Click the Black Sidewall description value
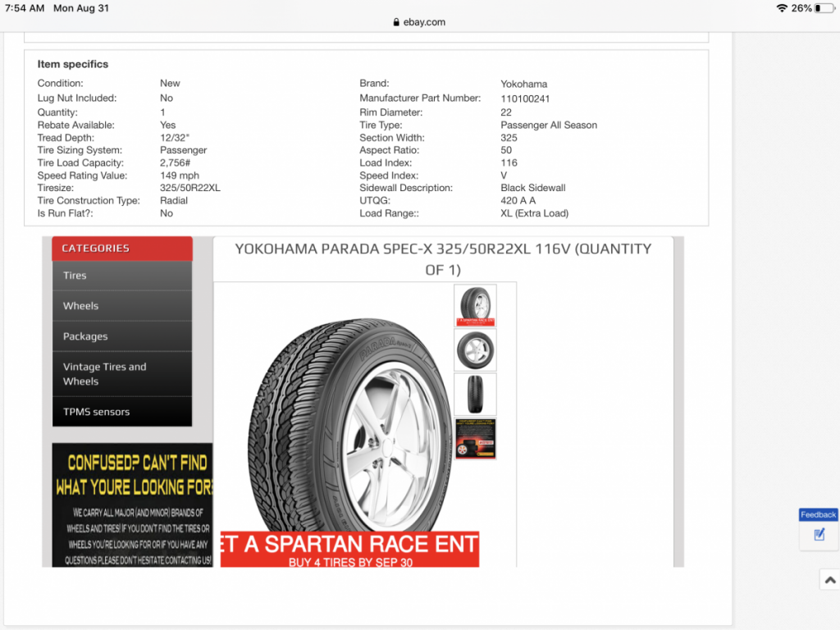This screenshot has width=840, height=630. click(533, 188)
